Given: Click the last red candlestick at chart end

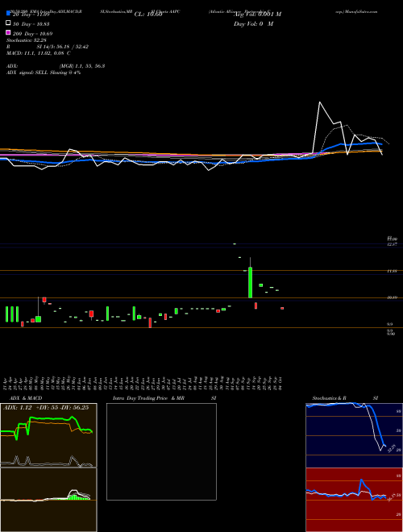Looking at the screenshot, I should pyautogui.click(x=282, y=308).
